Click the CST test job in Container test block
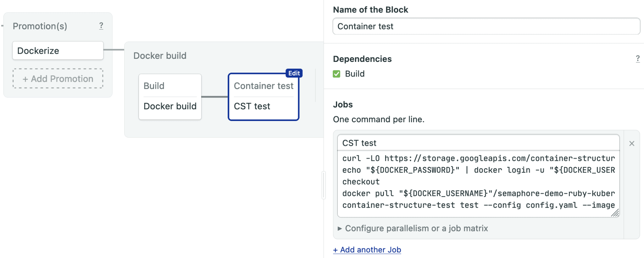Screen dimensions: 644x258 252,106
